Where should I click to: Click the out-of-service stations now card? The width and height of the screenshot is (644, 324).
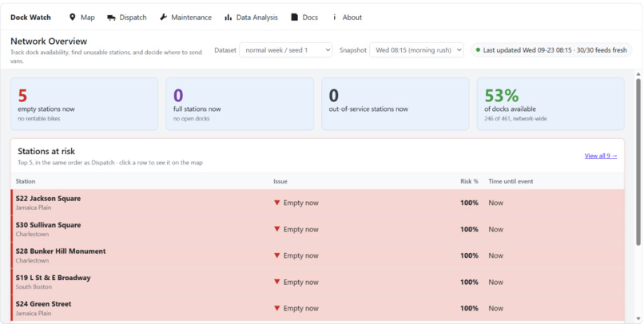(x=395, y=104)
